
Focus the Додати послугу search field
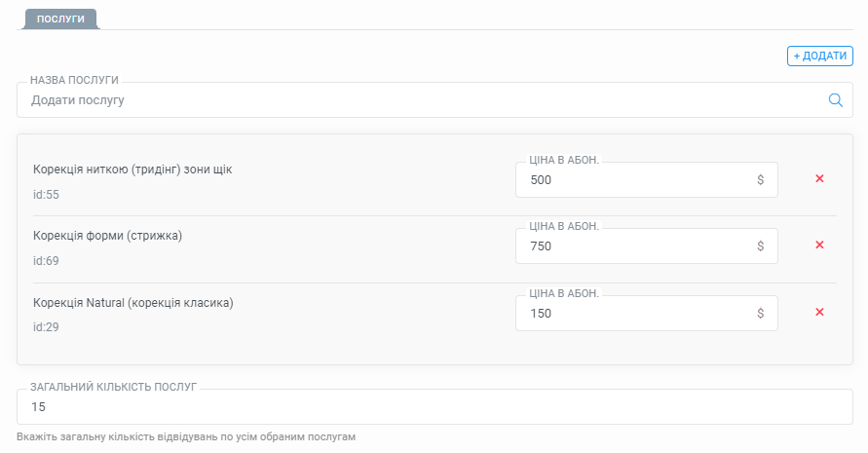coord(434,100)
